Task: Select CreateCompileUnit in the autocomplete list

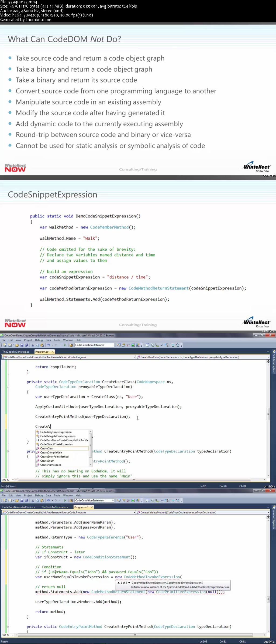Action: pyautogui.click(x=62, y=452)
